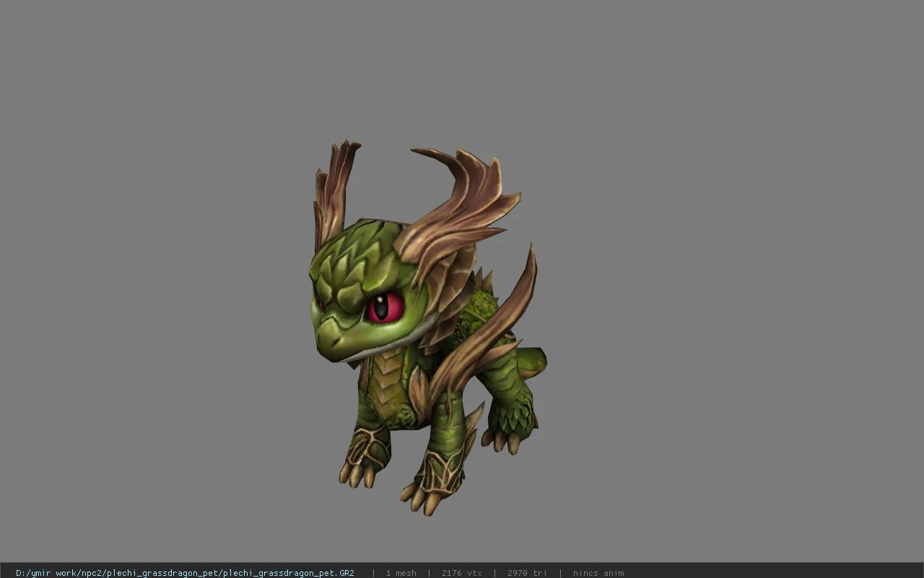The image size is (924, 578).
Task: Click the 'nincs anim' status entry
Action: click(598, 573)
